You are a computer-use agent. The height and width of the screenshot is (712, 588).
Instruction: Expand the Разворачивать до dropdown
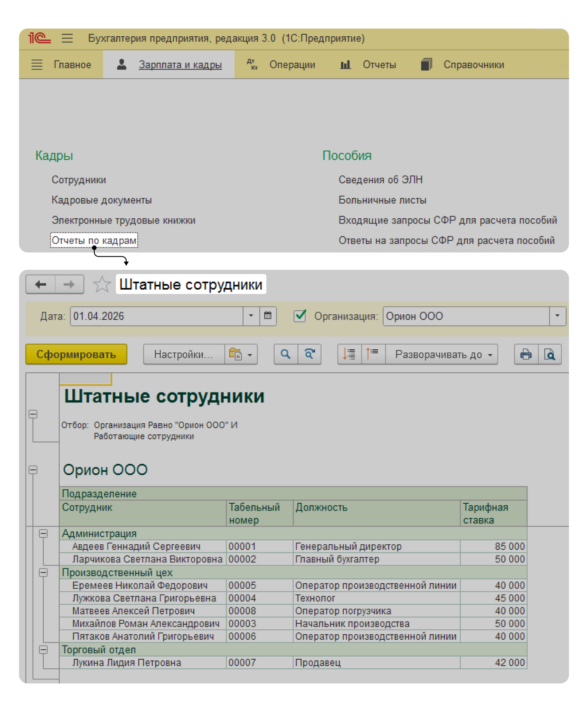pos(442,354)
